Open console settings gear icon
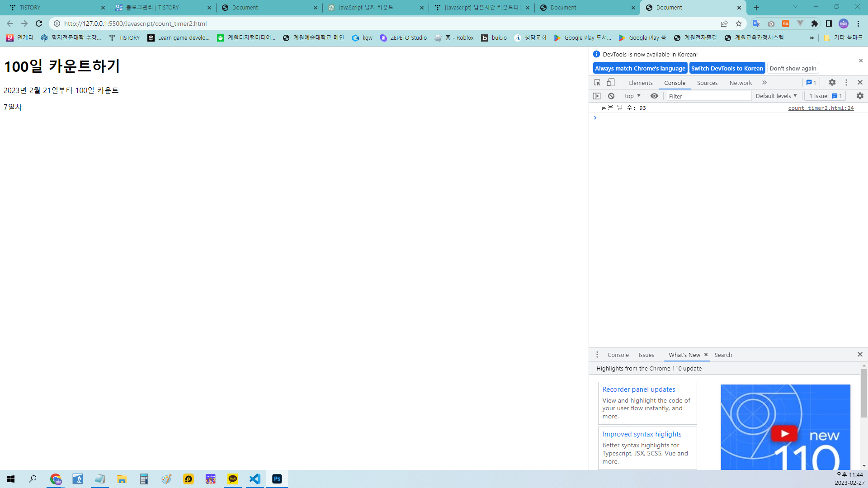This screenshot has width=868, height=488. coord(860,96)
